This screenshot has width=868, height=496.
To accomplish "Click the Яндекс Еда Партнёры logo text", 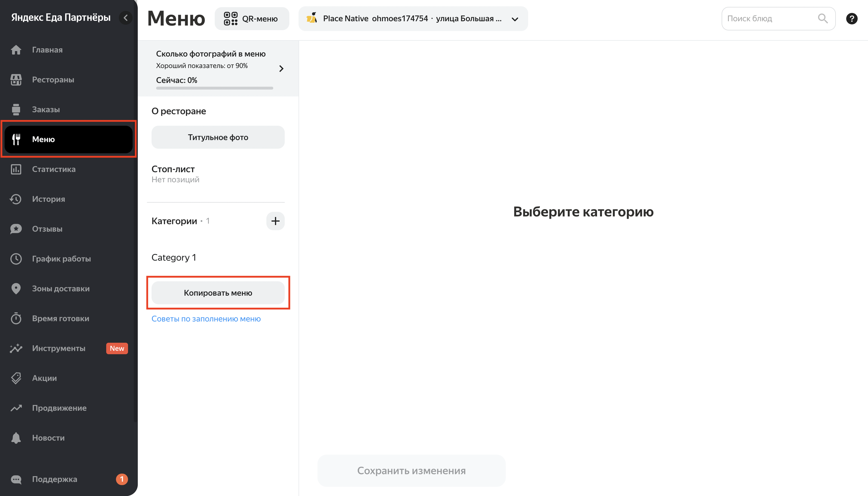I will tap(61, 18).
